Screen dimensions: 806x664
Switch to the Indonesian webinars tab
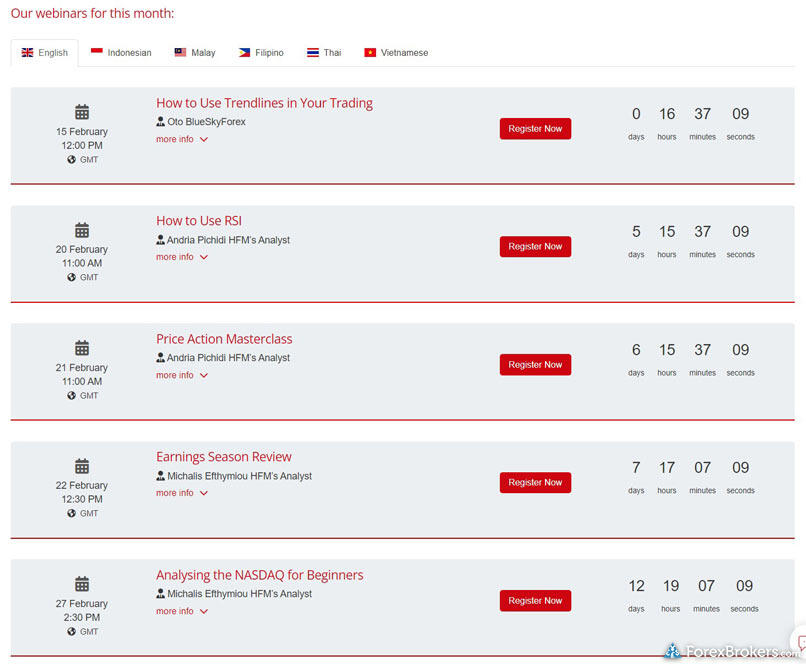tap(121, 53)
